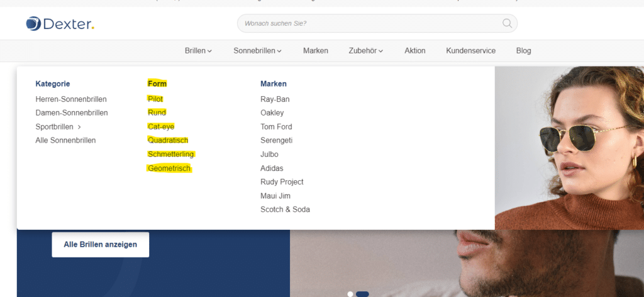Open the Blog link
Screen dimensions: 644x297
pyautogui.click(x=523, y=51)
